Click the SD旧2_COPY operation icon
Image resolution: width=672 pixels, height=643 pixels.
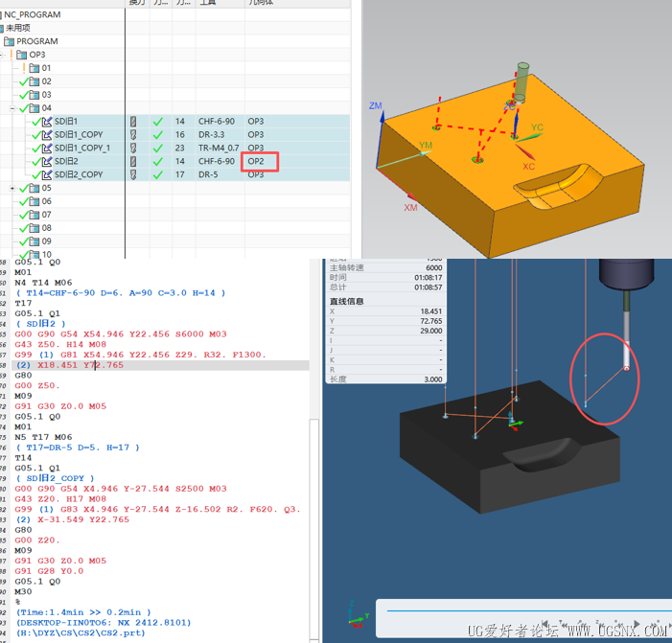pyautogui.click(x=46, y=175)
